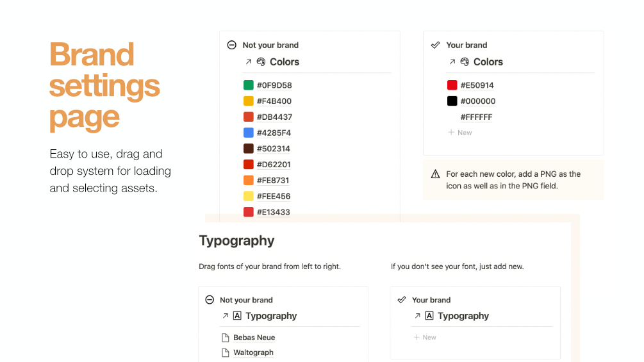Click the minus circle beside Not your brand typography
This screenshot has width=644, height=362.
pos(210,300)
